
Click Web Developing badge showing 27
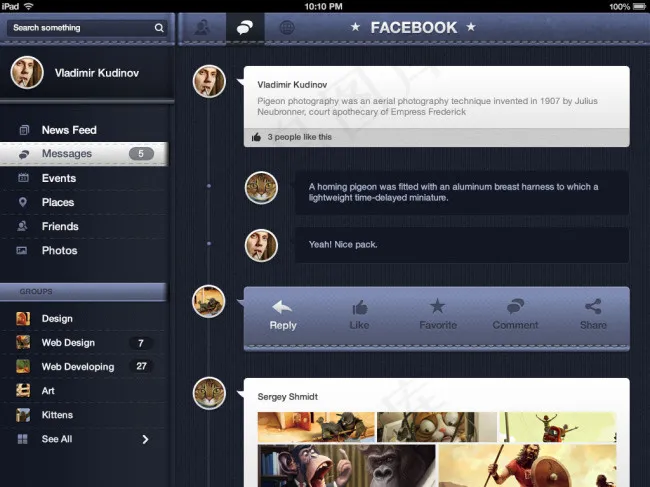coord(141,366)
